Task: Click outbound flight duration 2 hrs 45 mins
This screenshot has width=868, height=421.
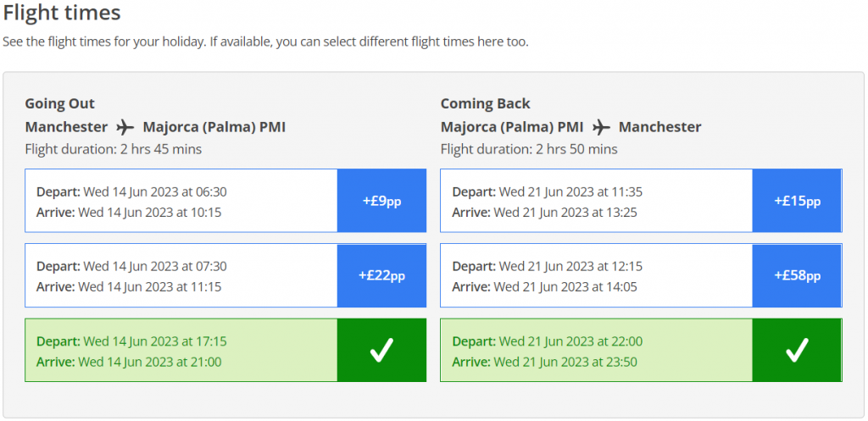Action: pyautogui.click(x=114, y=149)
